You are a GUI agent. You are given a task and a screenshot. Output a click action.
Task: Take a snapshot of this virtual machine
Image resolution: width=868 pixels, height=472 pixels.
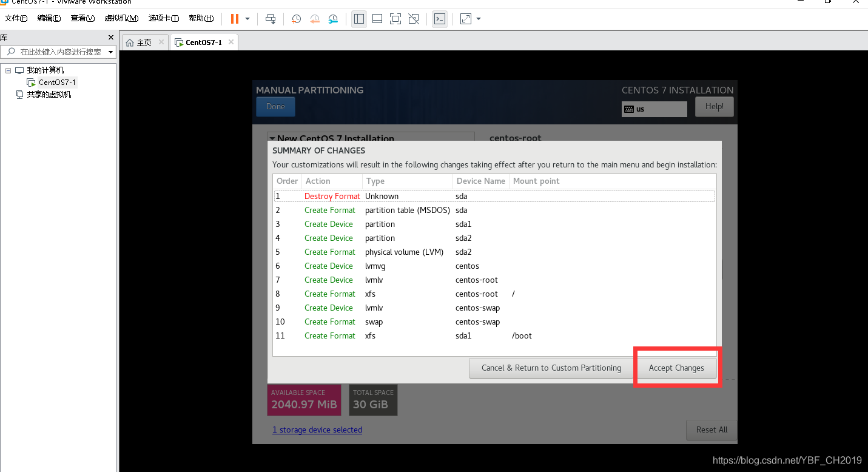(x=296, y=19)
